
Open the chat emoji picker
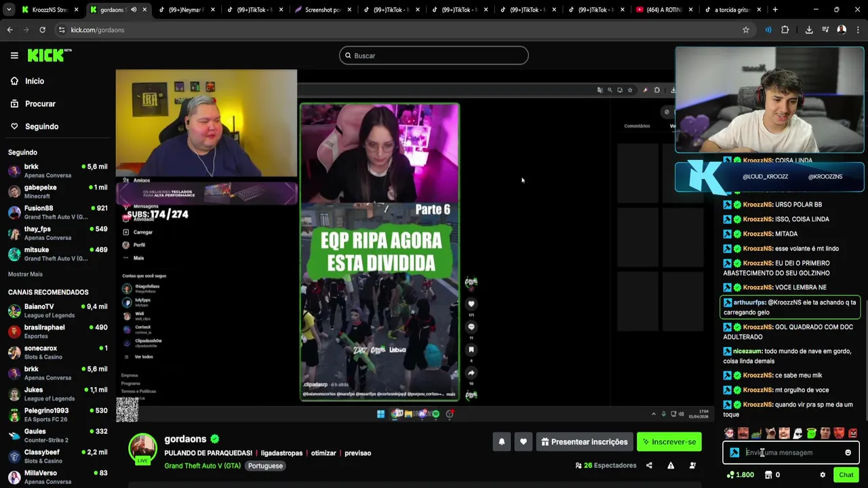pyautogui.click(x=848, y=453)
